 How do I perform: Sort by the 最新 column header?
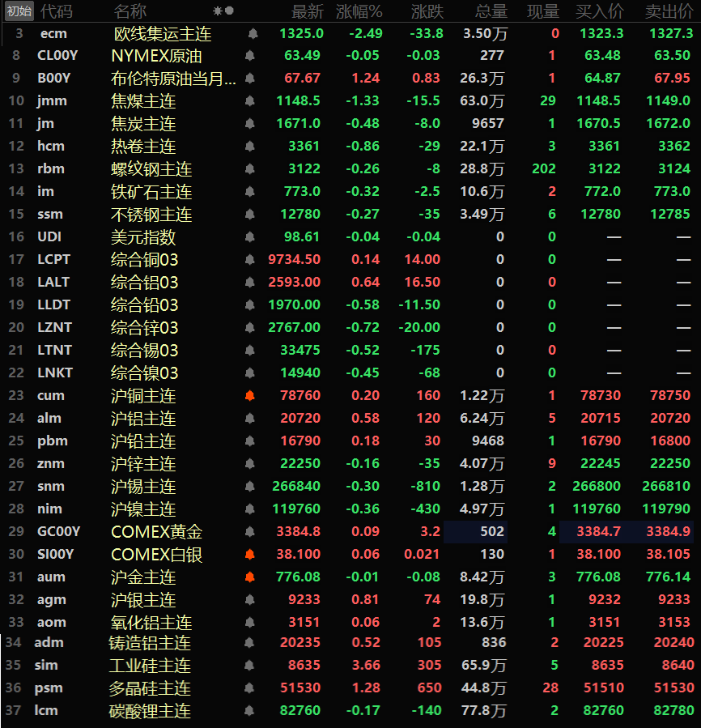(x=308, y=11)
